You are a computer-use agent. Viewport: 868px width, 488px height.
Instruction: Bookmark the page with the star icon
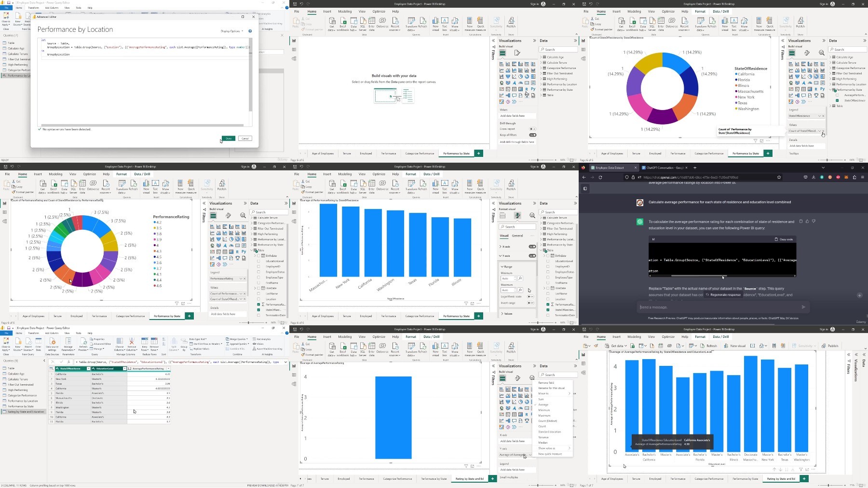click(x=779, y=177)
